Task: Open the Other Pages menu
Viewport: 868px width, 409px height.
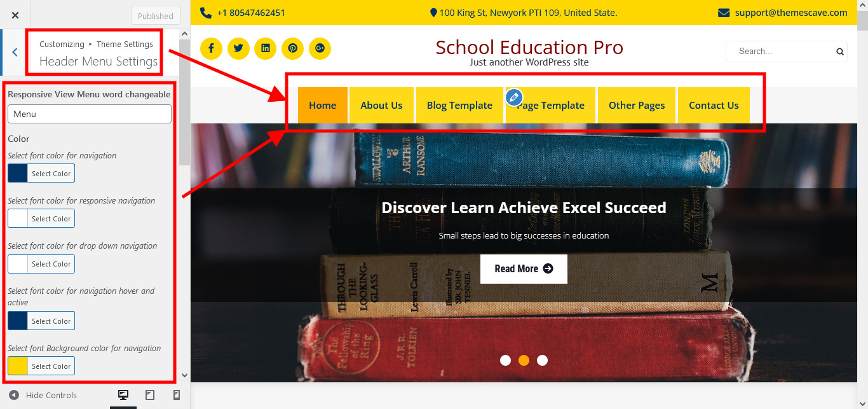Action: [x=637, y=105]
